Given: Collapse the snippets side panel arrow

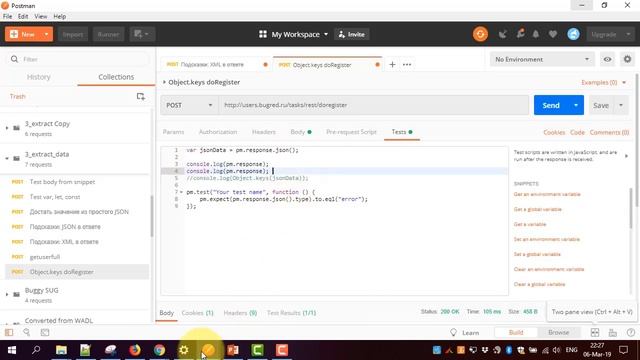Looking at the screenshot, I should tap(627, 156).
